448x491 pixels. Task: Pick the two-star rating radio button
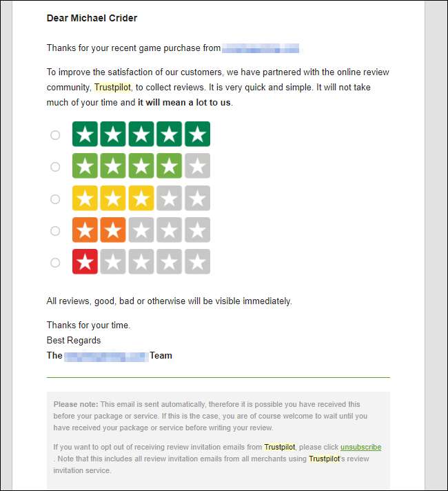[55, 231]
